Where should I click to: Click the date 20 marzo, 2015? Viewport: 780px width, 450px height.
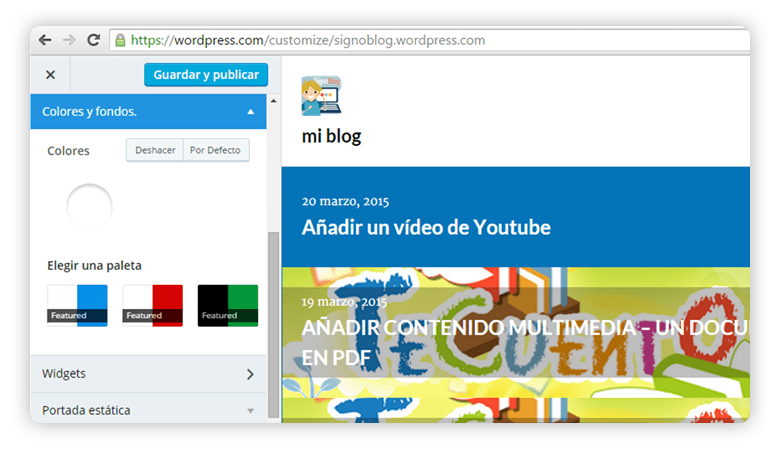coord(345,201)
